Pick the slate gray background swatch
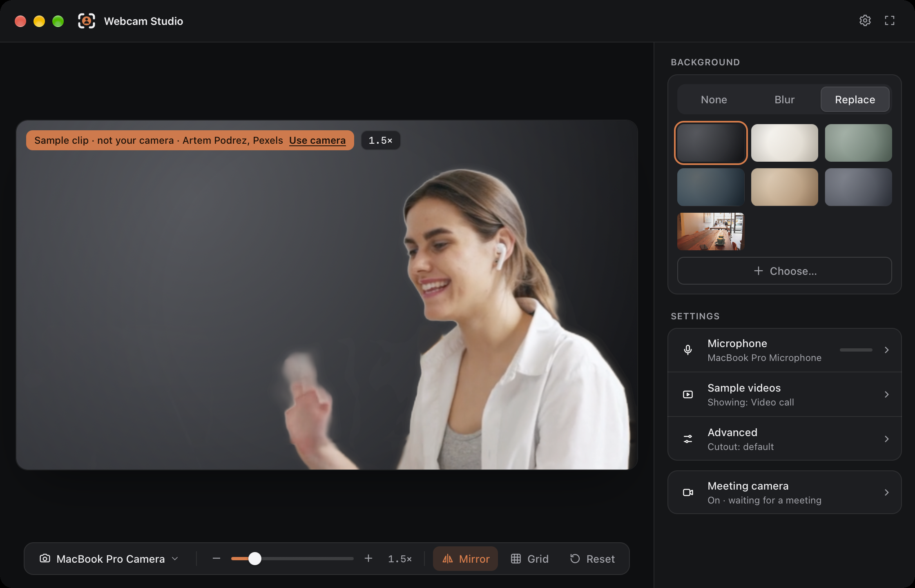The image size is (915, 588). (858, 187)
